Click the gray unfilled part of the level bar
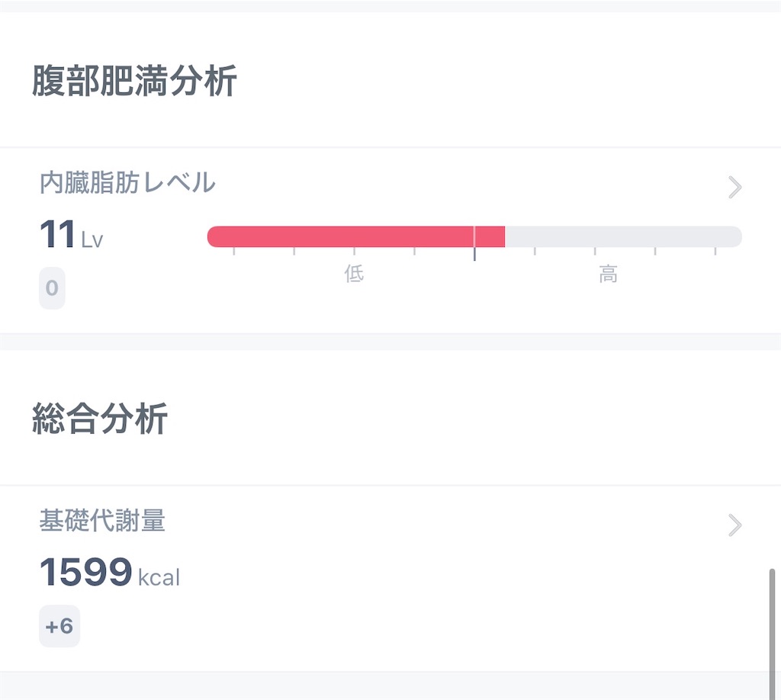Viewport: 781px width, 700px height. (624, 236)
